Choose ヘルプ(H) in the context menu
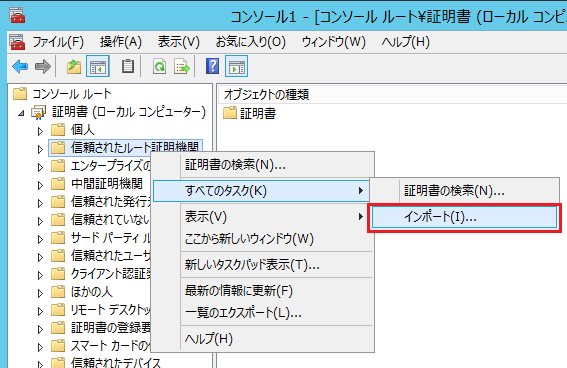The width and height of the screenshot is (567, 368). (263, 339)
